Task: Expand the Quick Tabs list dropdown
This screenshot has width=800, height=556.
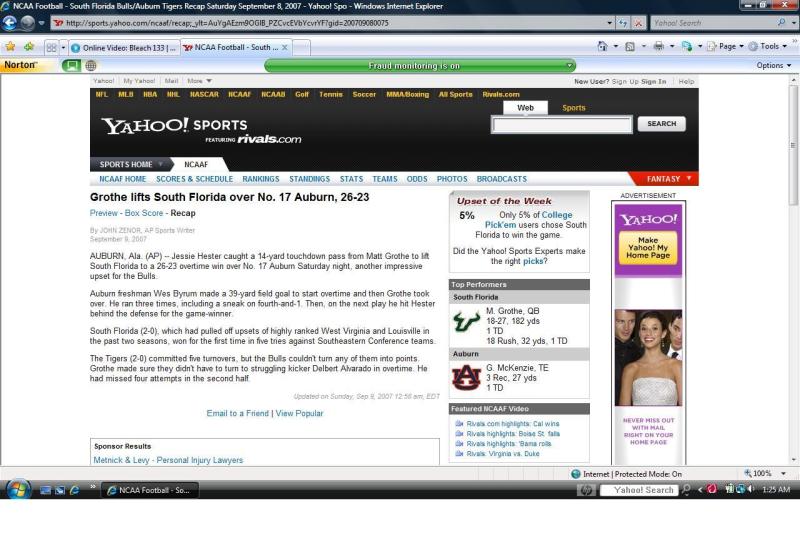Action: point(63,47)
